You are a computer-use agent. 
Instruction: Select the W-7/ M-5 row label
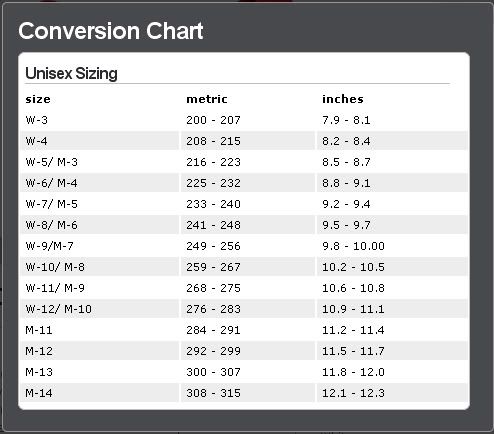51,204
